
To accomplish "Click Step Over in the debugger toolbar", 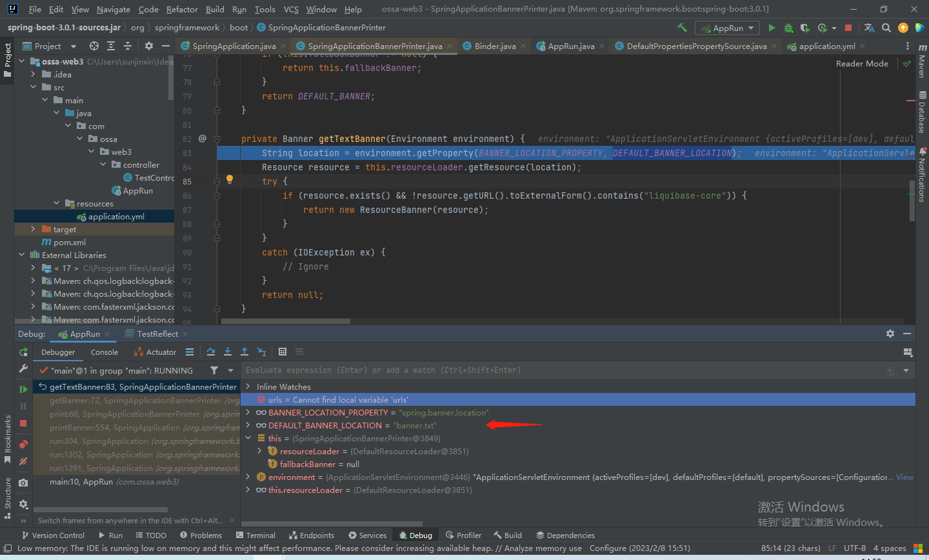I will 211,352.
